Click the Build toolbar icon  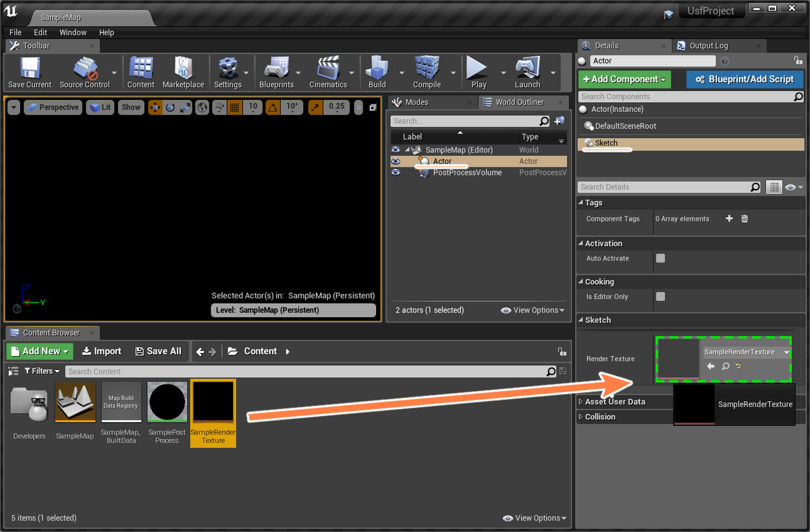click(x=377, y=72)
